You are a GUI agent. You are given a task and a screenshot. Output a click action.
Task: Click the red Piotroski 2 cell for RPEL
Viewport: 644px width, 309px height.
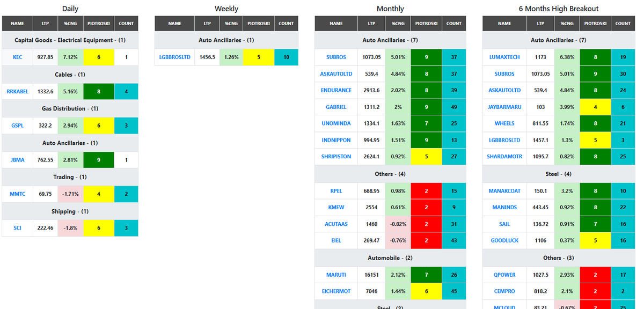(427, 191)
